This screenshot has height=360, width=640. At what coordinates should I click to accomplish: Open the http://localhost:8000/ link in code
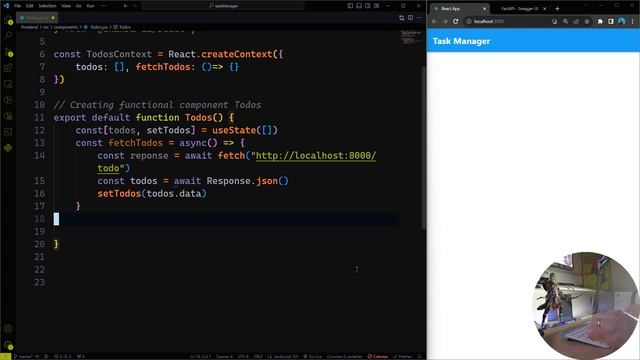point(316,156)
